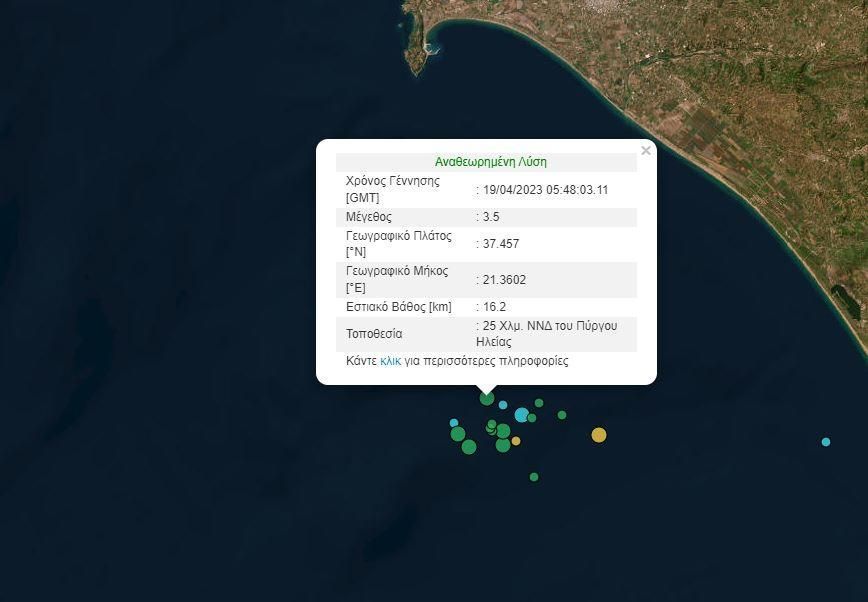Click the "Αναθεωρημένη Λύση" popup heading
868x602 pixels.
[490, 162]
